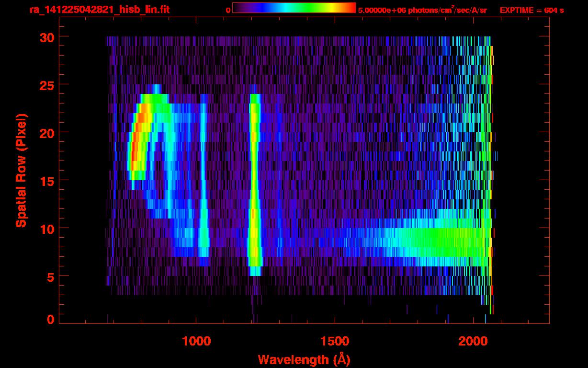
Task: Click the EXPTIME = 604 s label
Action: point(531,10)
